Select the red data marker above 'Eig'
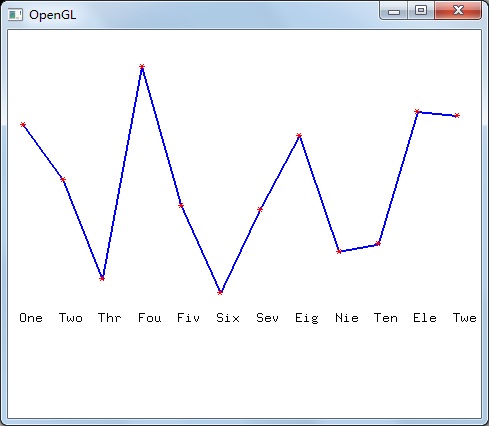The width and height of the screenshot is (489, 426). [299, 135]
